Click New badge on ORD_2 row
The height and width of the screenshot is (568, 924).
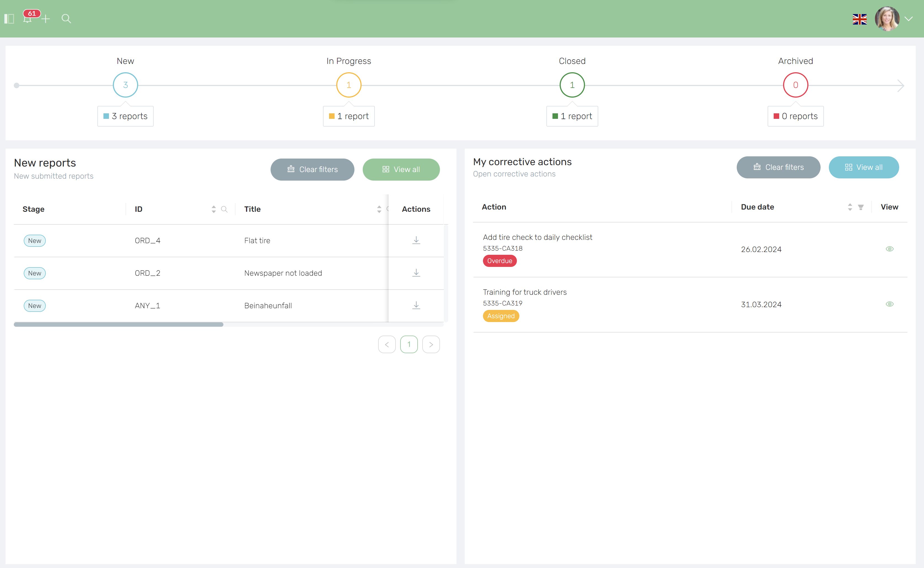pos(34,273)
